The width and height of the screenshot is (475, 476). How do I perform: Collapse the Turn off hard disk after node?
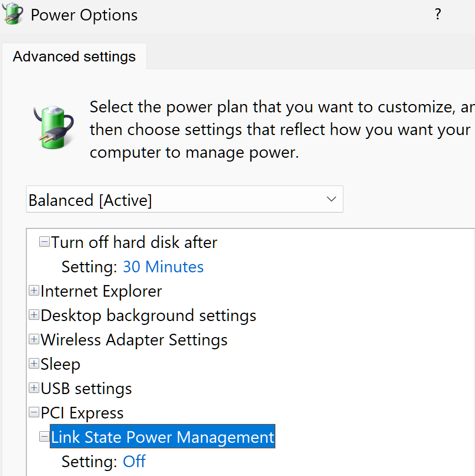[44, 242]
